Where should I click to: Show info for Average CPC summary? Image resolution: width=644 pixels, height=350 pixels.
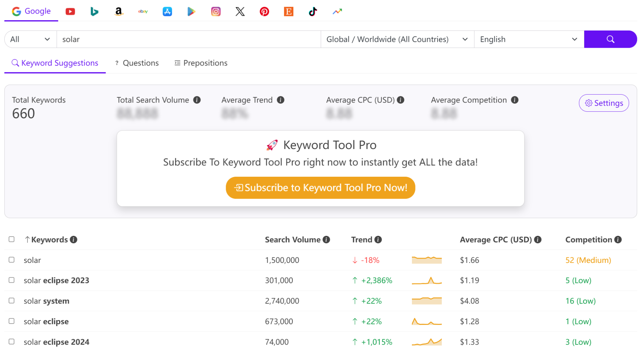click(x=400, y=100)
